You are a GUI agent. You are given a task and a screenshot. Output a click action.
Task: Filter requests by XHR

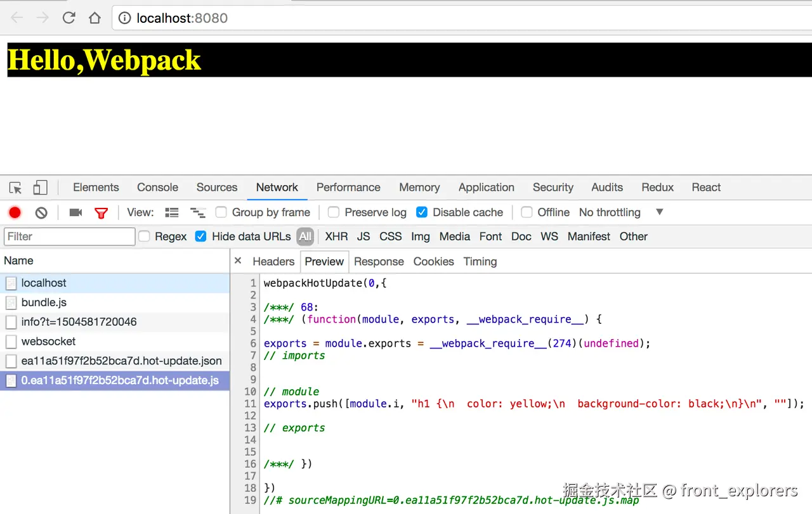pos(336,236)
